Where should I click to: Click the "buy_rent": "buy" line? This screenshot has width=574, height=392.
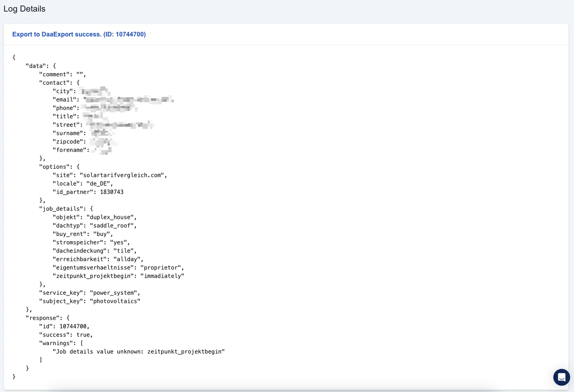[83, 234]
